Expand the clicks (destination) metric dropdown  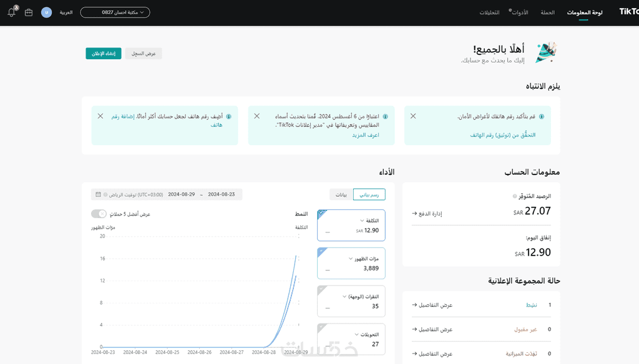[344, 296]
